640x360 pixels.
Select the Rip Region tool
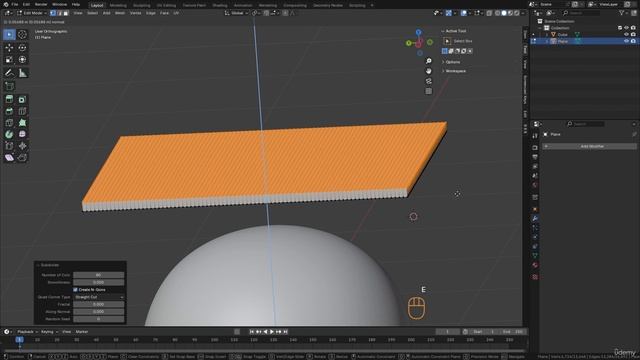[x=22, y=158]
